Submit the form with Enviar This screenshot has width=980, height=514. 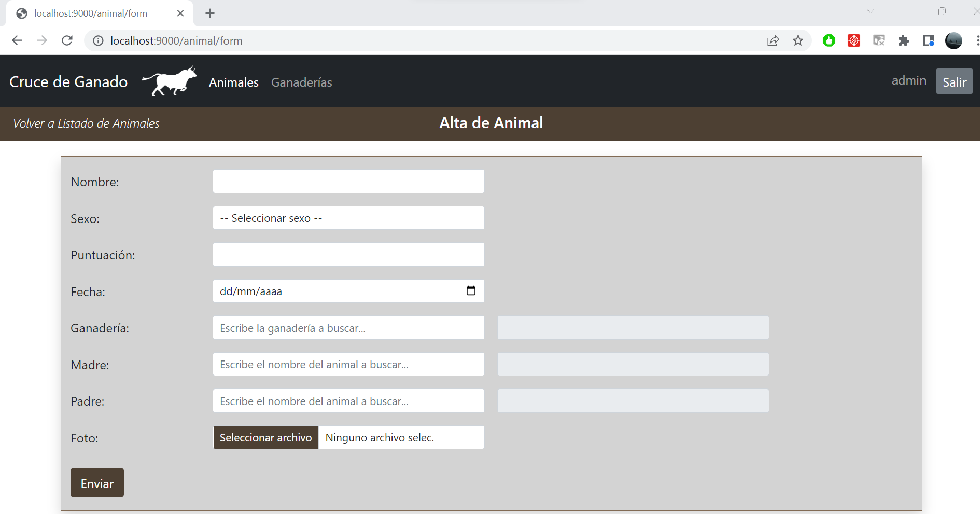tap(97, 483)
